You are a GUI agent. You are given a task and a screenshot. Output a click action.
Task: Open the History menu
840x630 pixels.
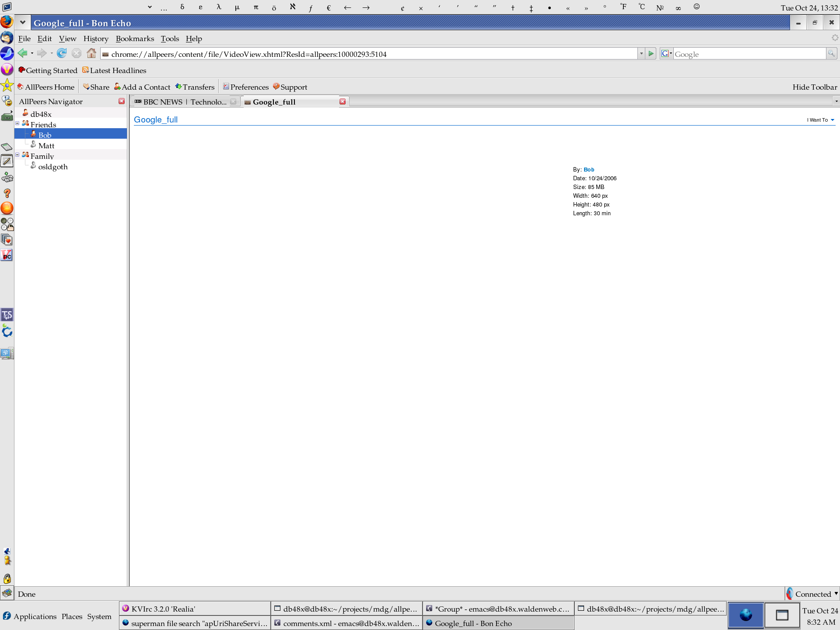coord(96,38)
